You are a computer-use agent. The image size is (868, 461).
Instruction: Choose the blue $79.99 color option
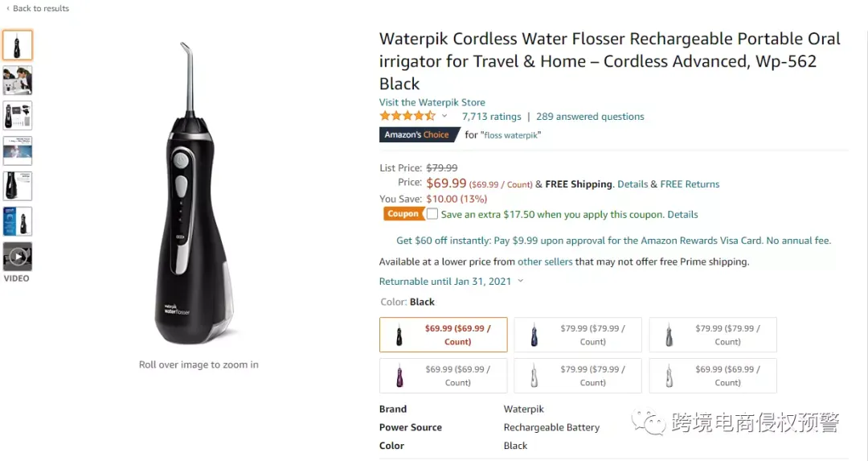pyautogui.click(x=577, y=335)
